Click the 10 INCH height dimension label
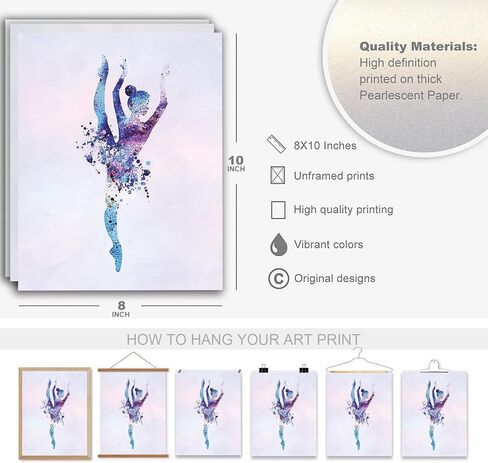Viewport: 488px width, 463px height. 236,163
